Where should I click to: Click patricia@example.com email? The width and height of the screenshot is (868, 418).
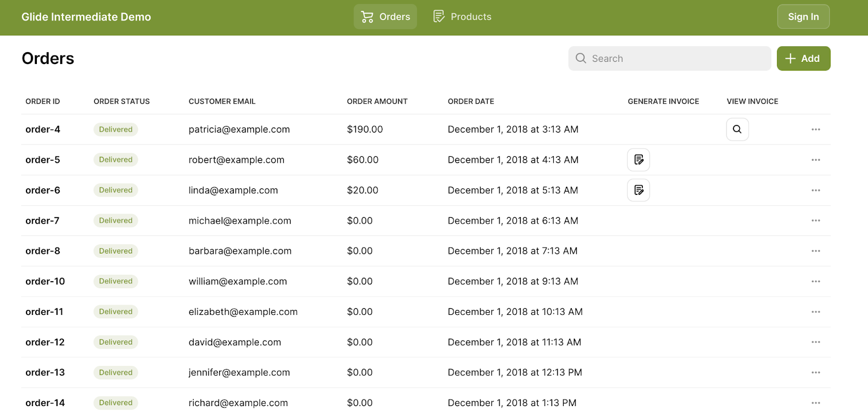239,129
